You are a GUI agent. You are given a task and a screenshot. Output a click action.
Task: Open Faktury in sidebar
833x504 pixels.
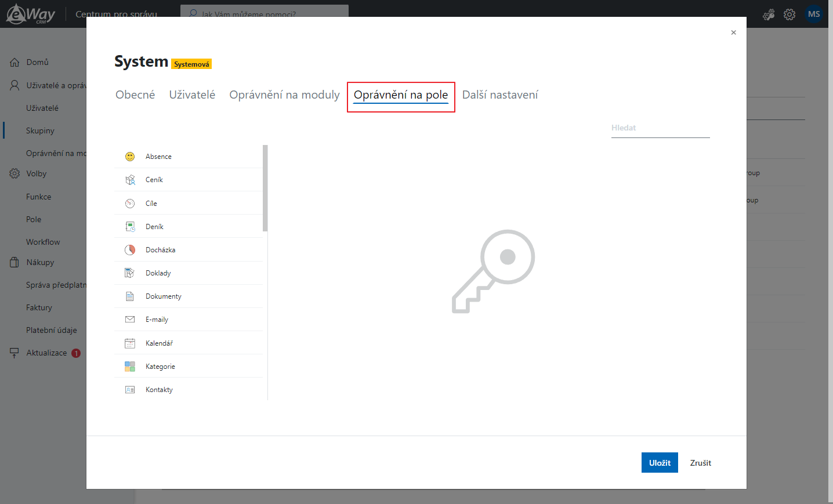click(x=39, y=307)
